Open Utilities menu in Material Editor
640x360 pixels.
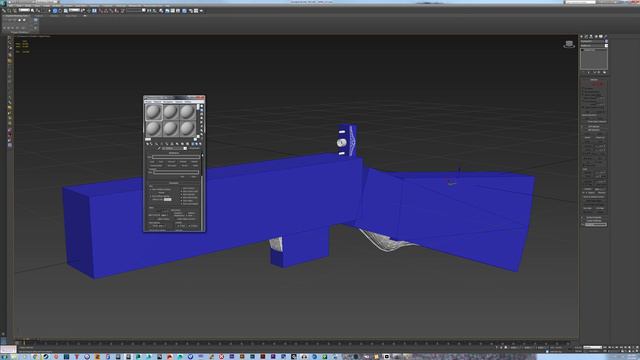click(x=188, y=102)
